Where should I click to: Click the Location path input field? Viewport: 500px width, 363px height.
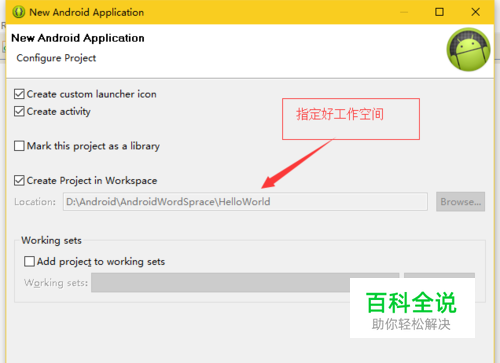click(x=245, y=202)
